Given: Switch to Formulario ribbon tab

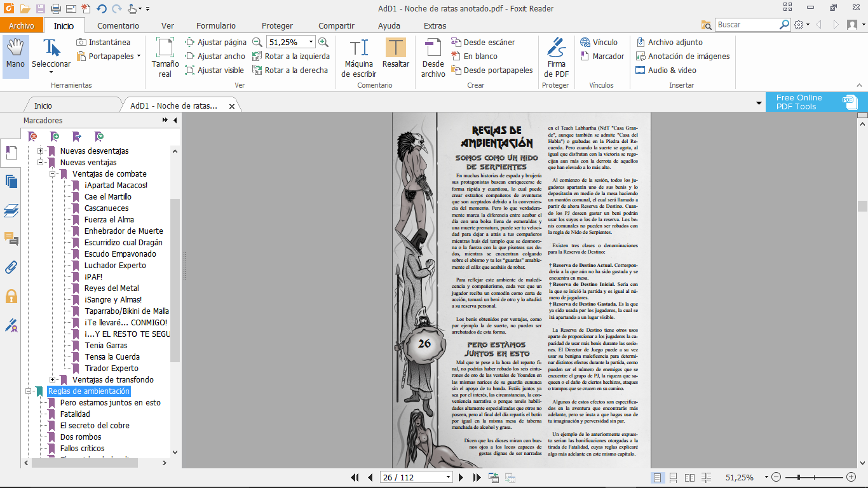Looking at the screenshot, I should (x=216, y=25).
